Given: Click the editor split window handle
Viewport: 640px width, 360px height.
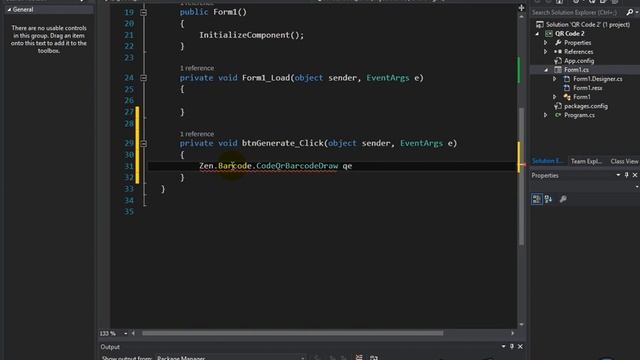Looking at the screenshot, I should pos(521,8).
